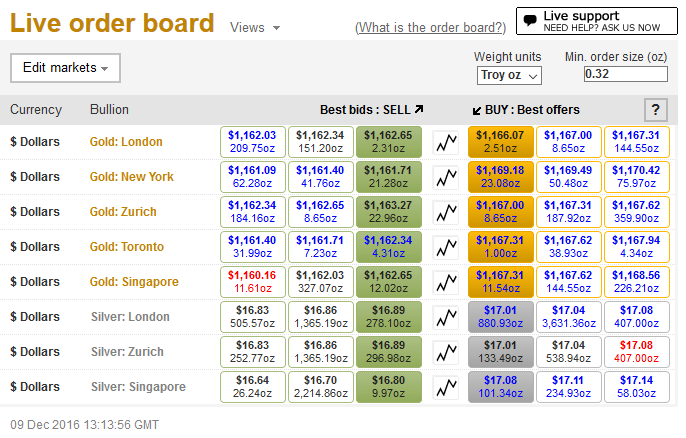Select Silver London offer 3,631.36oz
686x438 pixels.
coord(569,317)
